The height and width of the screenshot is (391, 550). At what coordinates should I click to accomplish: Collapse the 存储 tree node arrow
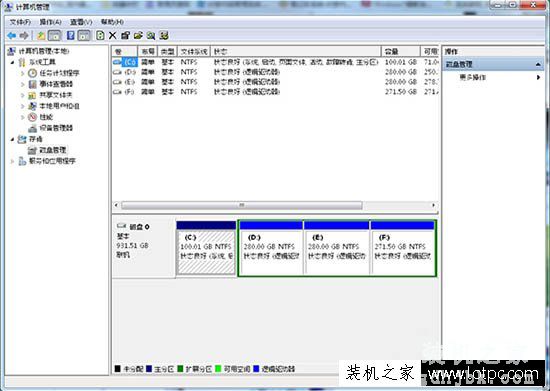click(x=13, y=139)
